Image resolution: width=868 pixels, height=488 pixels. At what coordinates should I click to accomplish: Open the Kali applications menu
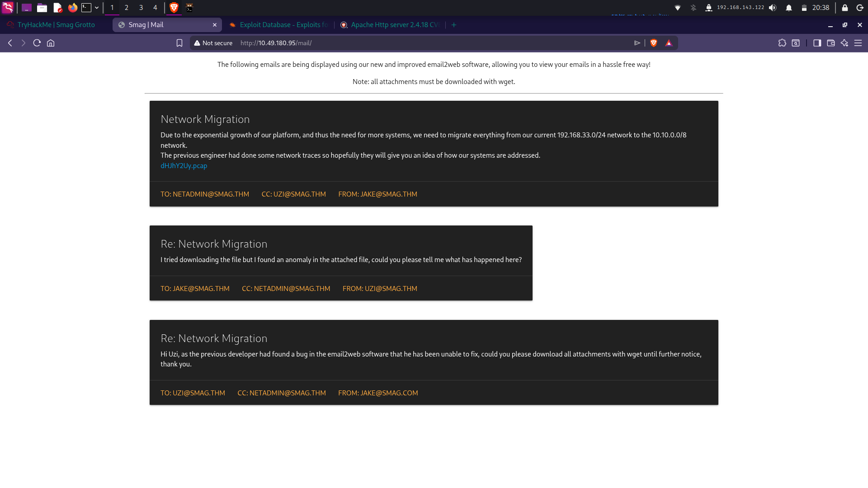(8, 8)
